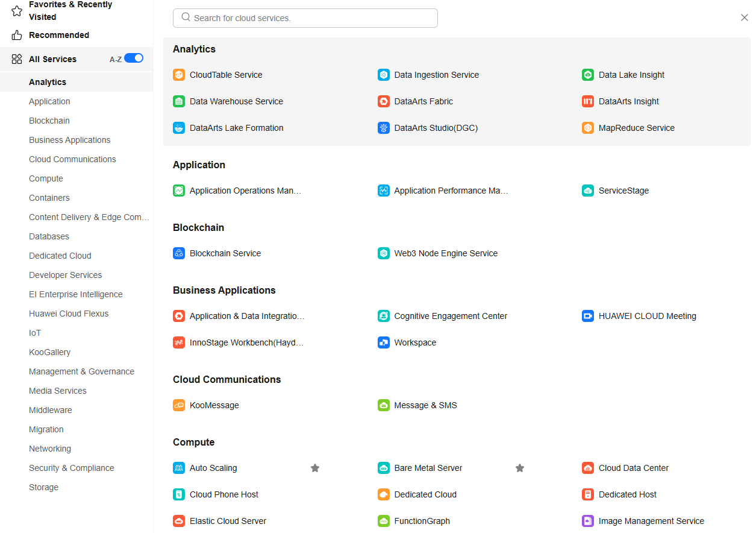Select the KooGallery category
Screen dimensions: 756x533
click(x=49, y=352)
